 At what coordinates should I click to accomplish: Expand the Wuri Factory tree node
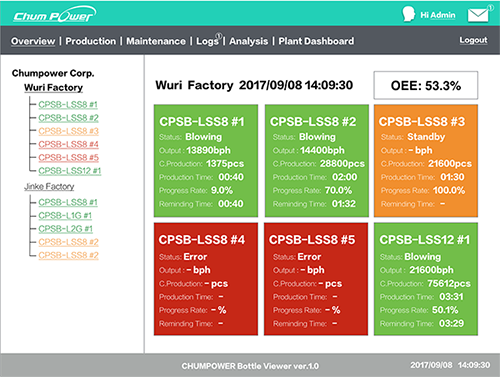[x=53, y=87]
